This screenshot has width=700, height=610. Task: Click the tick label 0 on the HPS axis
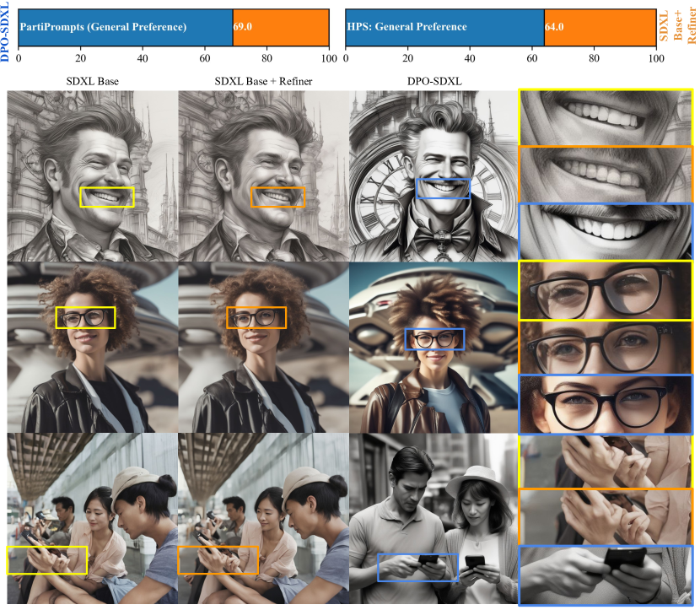pyautogui.click(x=346, y=58)
